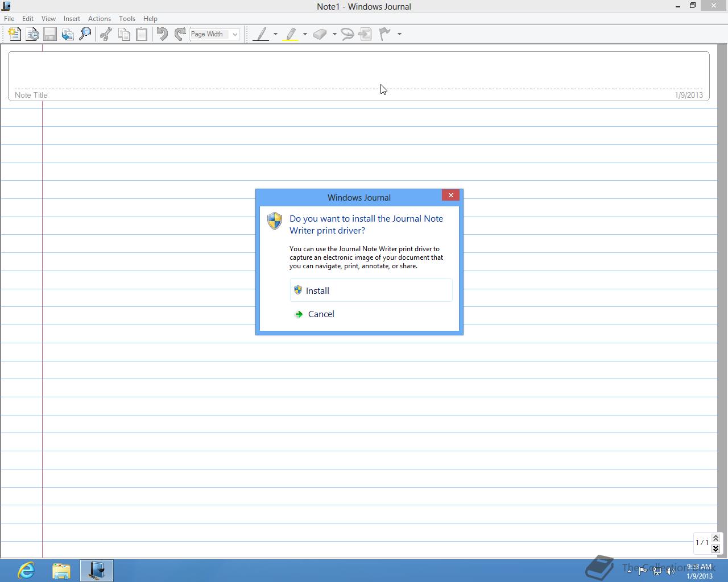Paste with the clipboard icon
728x582 pixels.
pyautogui.click(x=142, y=34)
